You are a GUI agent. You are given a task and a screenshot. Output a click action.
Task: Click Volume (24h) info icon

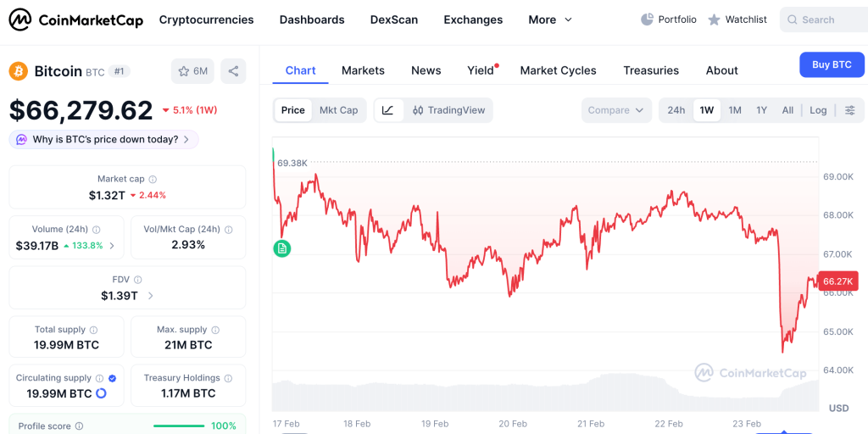tap(97, 229)
